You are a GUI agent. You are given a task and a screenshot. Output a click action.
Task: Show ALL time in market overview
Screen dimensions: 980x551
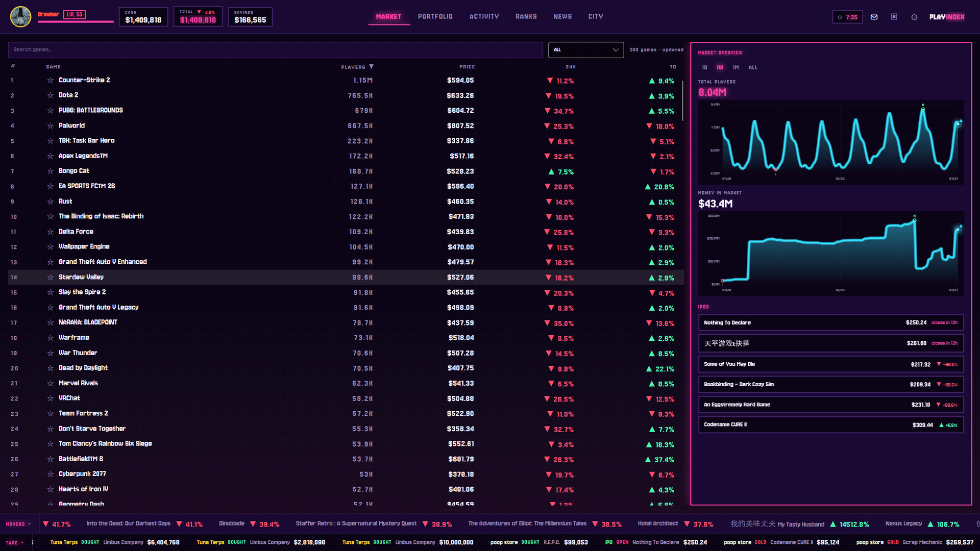click(753, 67)
